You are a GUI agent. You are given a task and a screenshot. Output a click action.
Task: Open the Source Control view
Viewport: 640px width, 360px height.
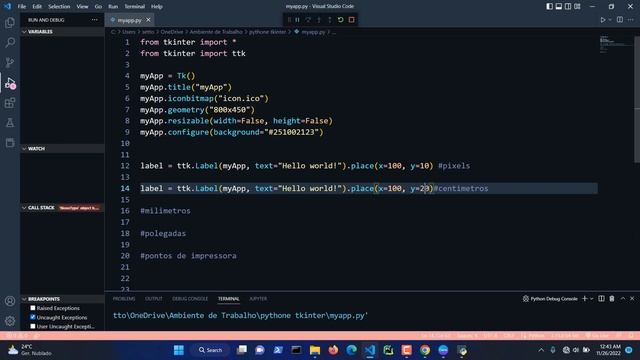point(10,62)
